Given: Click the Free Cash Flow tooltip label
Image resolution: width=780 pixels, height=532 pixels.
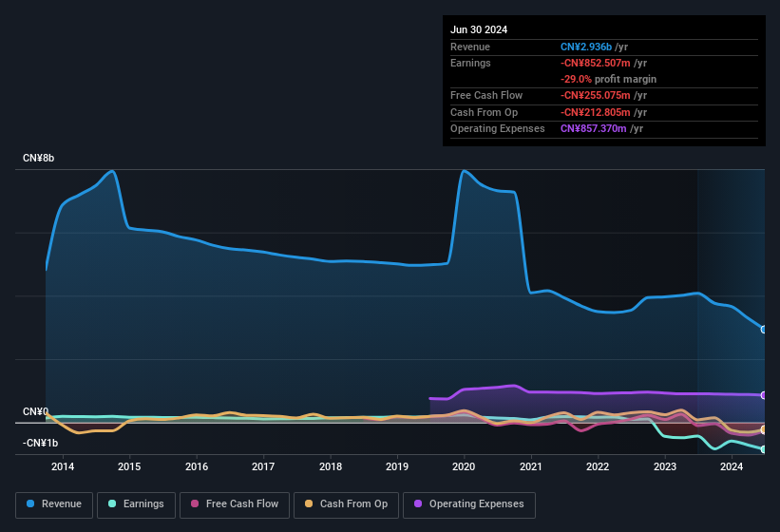Looking at the screenshot, I should tap(486, 95).
